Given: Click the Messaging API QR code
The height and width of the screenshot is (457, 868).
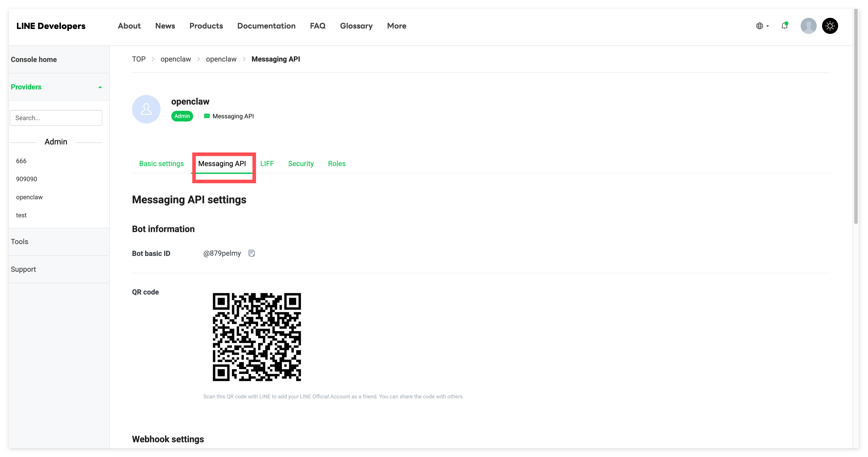Looking at the screenshot, I should (x=257, y=337).
